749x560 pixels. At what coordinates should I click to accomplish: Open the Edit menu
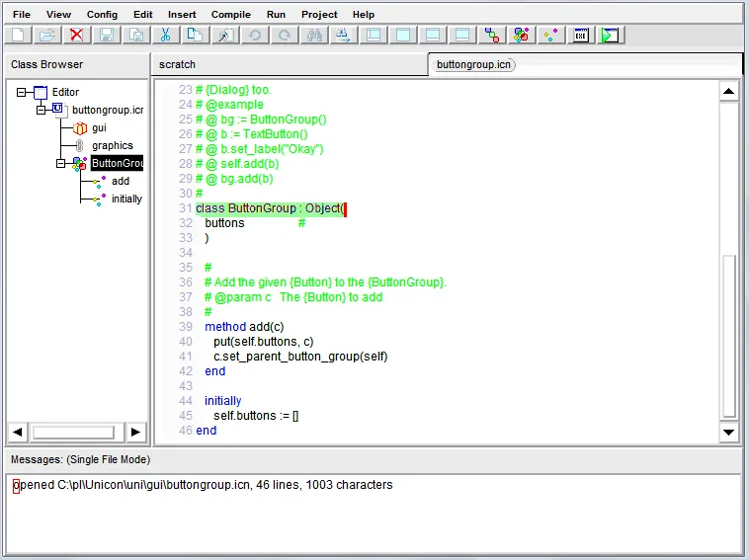coord(143,15)
